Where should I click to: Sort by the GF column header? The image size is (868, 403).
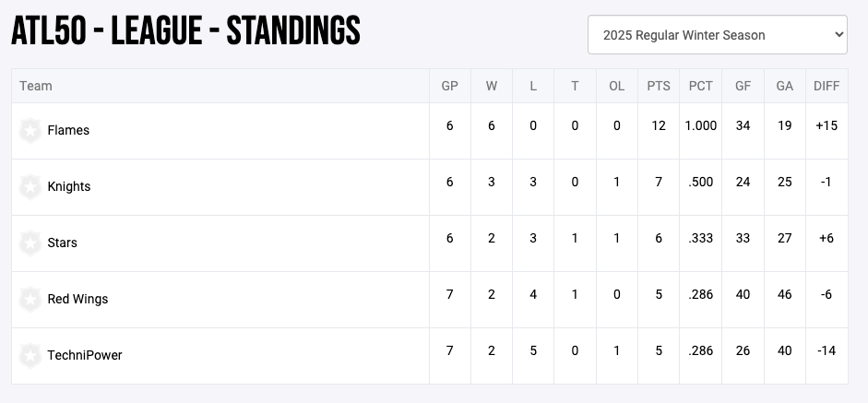click(743, 86)
